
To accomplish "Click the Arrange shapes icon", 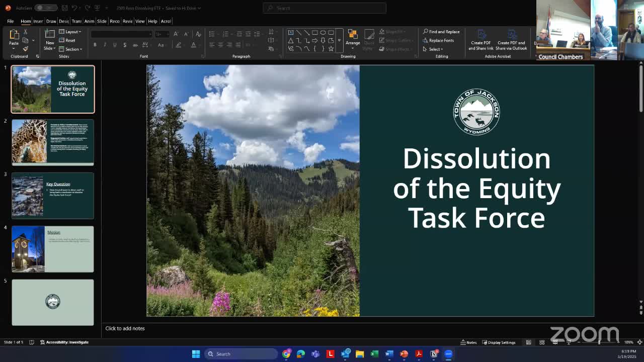I will pyautogui.click(x=353, y=36).
